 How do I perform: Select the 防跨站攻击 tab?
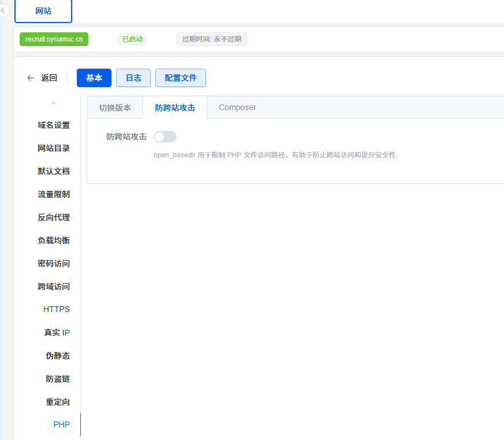pyautogui.click(x=175, y=107)
